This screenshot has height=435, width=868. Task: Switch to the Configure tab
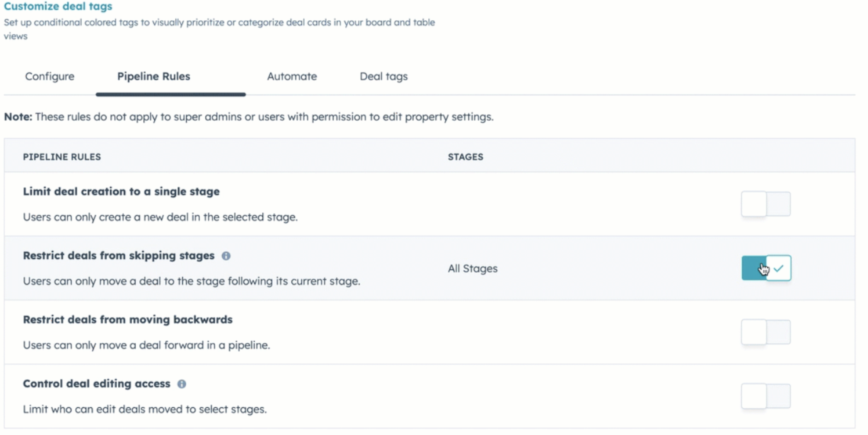pyautogui.click(x=50, y=77)
